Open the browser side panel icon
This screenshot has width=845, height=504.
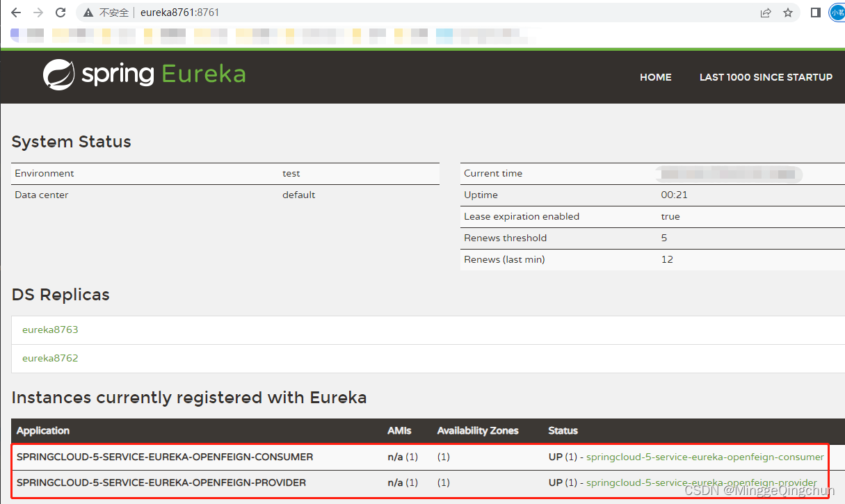click(816, 13)
